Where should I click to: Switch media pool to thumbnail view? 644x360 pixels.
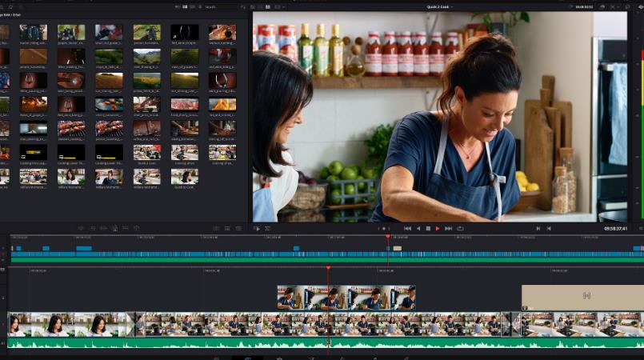(x=185, y=7)
